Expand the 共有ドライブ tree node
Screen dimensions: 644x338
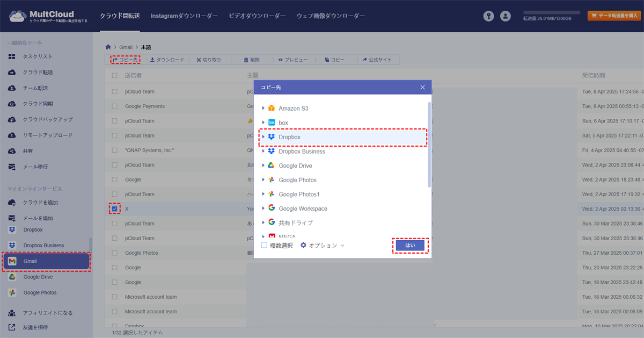pyautogui.click(x=263, y=222)
